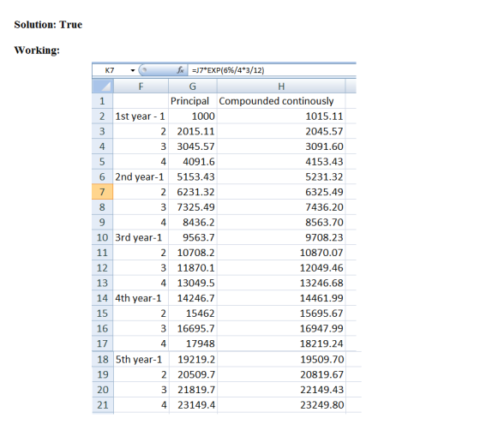This screenshot has height=448, width=480.
Task: Select row header 21
Action: coord(103,405)
